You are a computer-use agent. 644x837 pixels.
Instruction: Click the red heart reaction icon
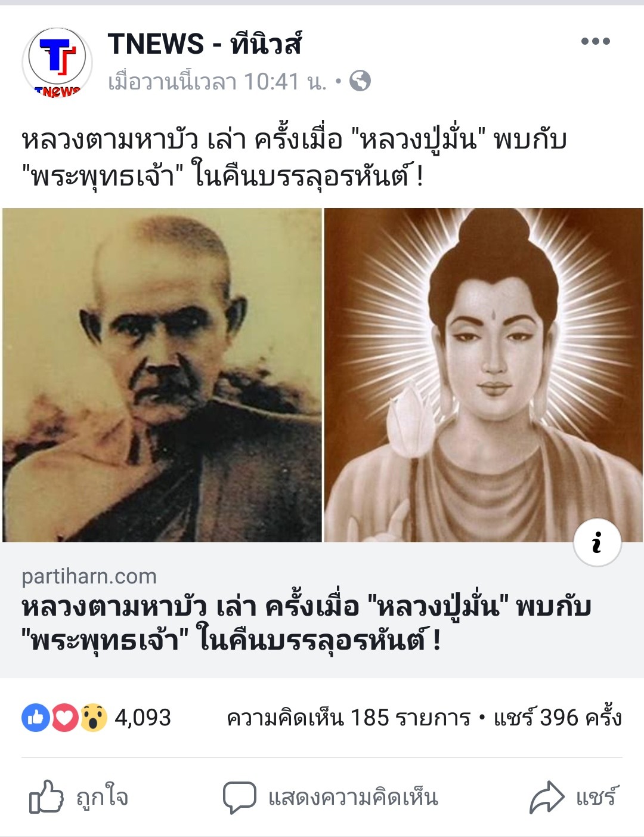65,718
